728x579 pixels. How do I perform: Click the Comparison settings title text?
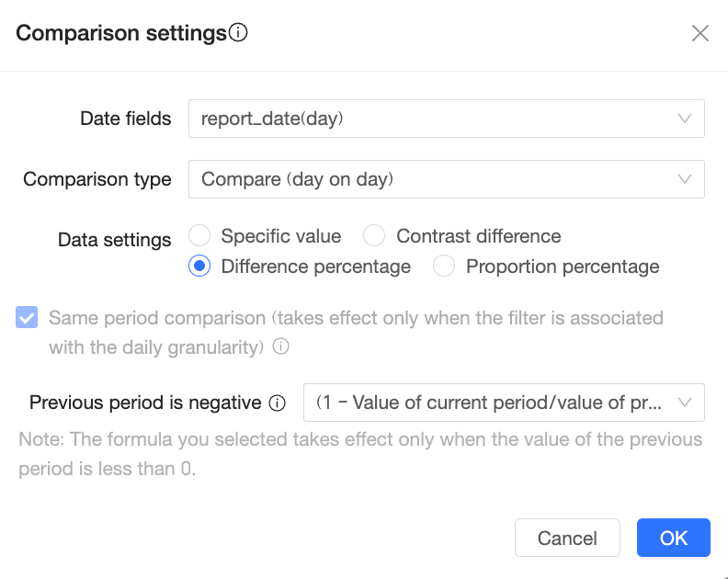pos(121,34)
